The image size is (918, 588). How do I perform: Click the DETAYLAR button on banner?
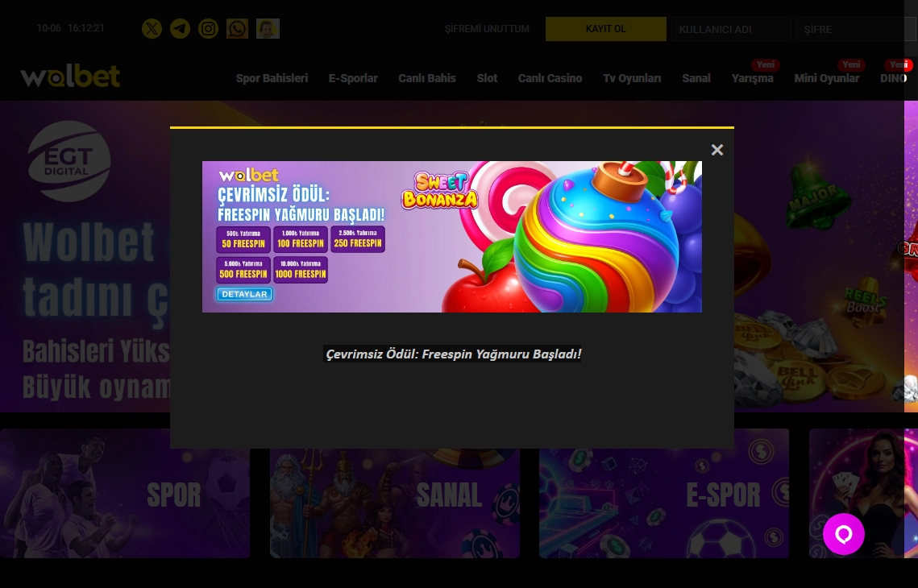(244, 294)
